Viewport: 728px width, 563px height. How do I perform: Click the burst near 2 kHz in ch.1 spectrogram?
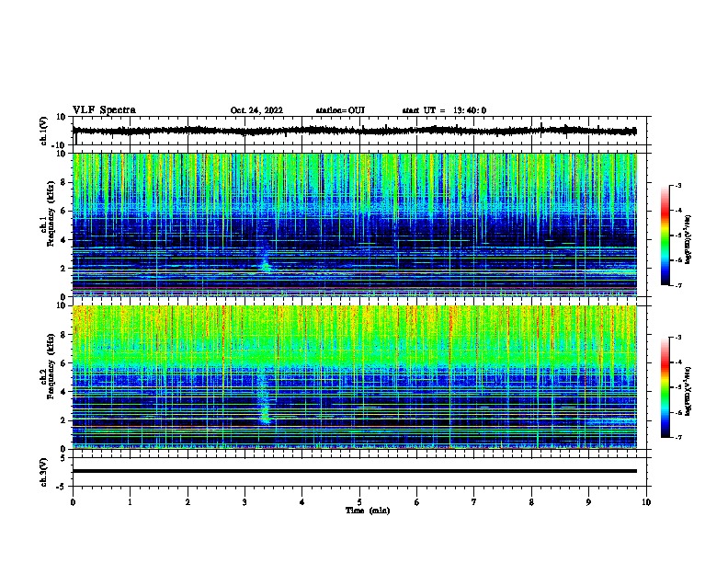coord(266,266)
